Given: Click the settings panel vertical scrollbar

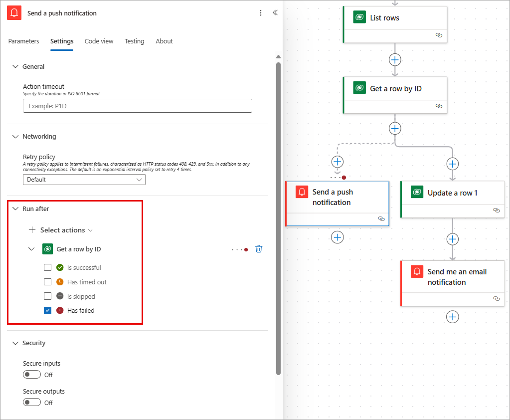Looking at the screenshot, I should [x=278, y=218].
